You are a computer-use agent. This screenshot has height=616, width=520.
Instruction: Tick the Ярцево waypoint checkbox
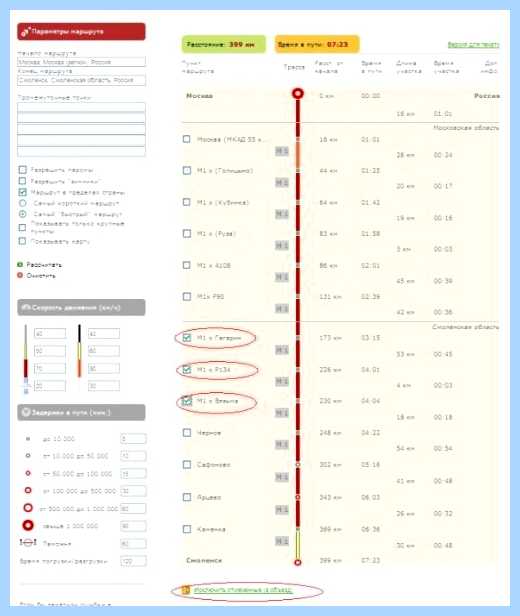[x=187, y=497]
